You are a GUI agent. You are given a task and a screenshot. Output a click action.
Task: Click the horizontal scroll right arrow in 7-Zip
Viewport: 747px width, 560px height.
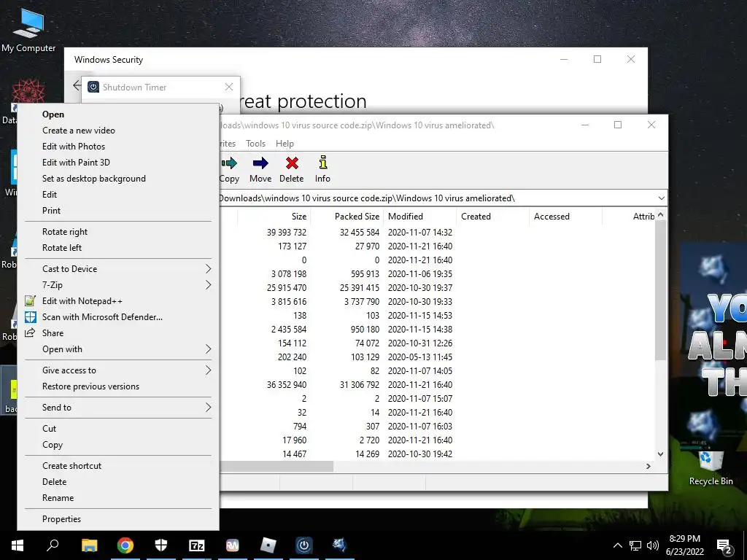click(649, 467)
